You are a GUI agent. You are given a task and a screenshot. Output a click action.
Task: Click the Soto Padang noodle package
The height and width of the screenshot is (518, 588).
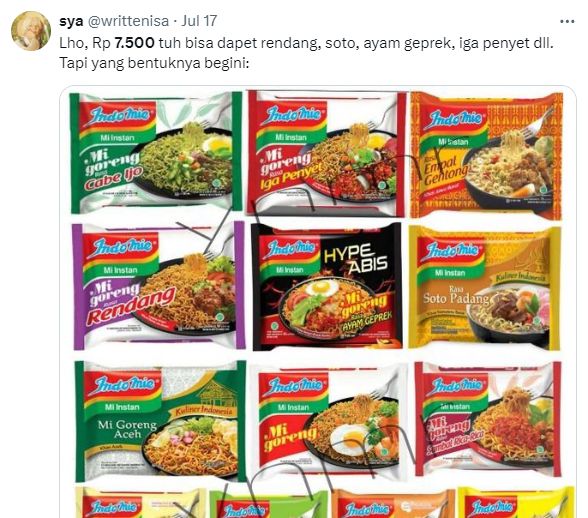pos(484,287)
